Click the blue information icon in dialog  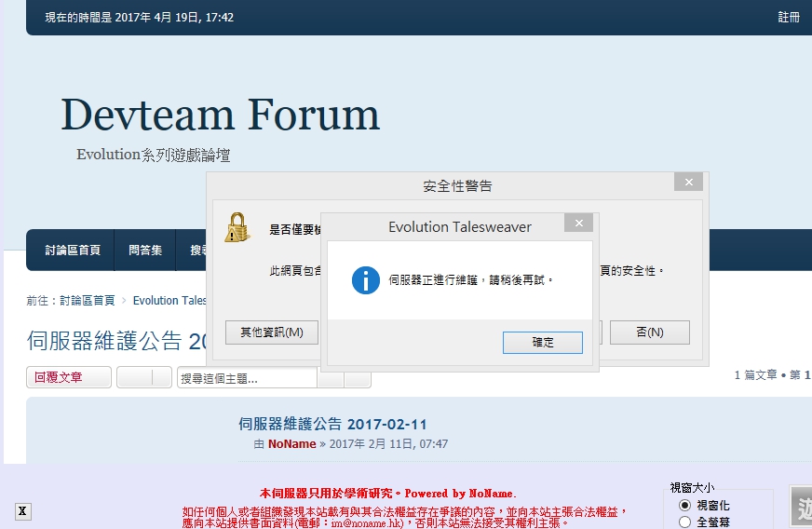366,280
